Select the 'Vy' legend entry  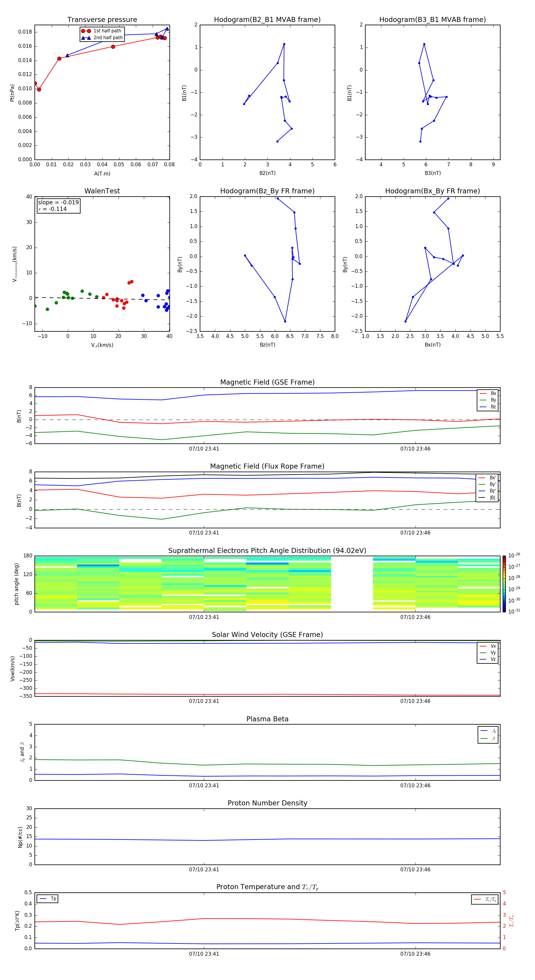click(488, 652)
